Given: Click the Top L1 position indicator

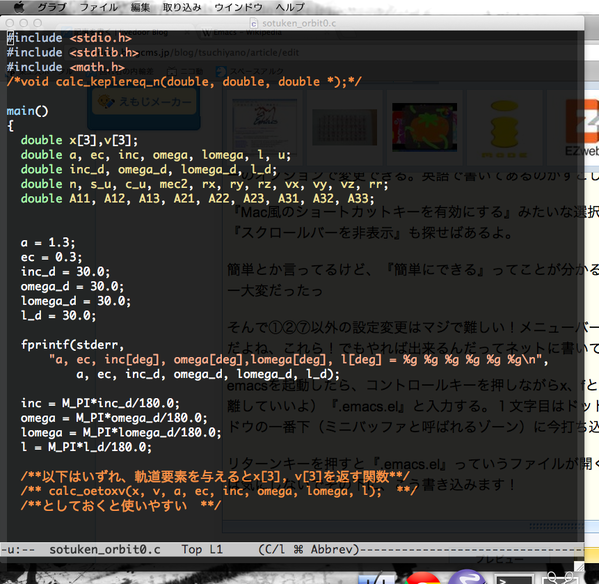Looking at the screenshot, I should coord(202,549).
